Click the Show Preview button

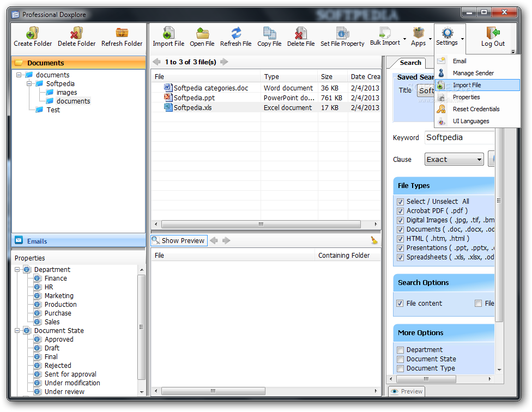(x=179, y=240)
